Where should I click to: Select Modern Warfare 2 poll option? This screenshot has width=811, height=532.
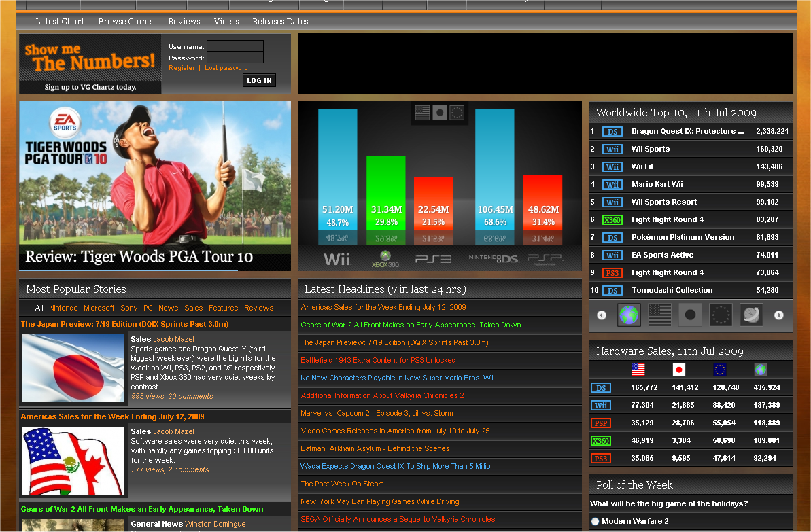click(x=596, y=522)
